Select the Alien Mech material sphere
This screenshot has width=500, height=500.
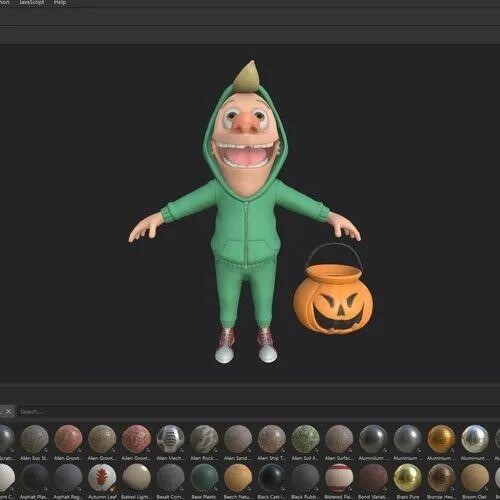coord(170,439)
